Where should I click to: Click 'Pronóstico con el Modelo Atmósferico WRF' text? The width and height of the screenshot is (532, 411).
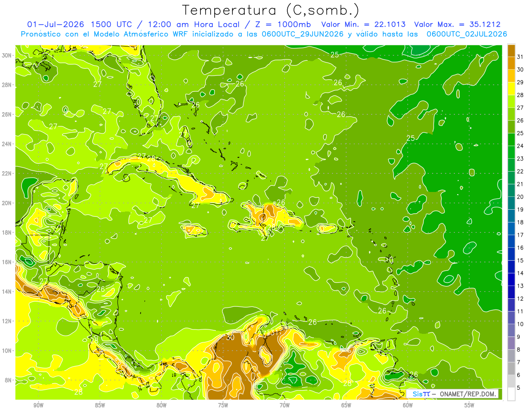tap(105, 34)
